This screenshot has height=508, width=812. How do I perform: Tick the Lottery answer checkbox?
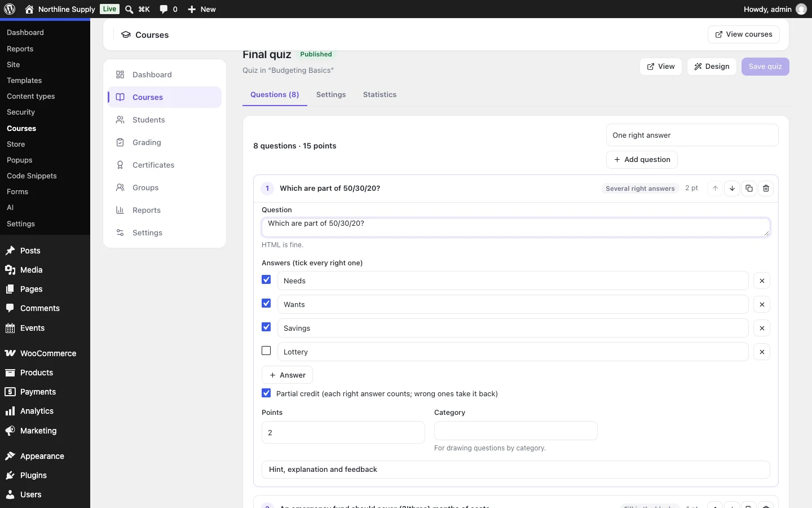[x=266, y=351]
